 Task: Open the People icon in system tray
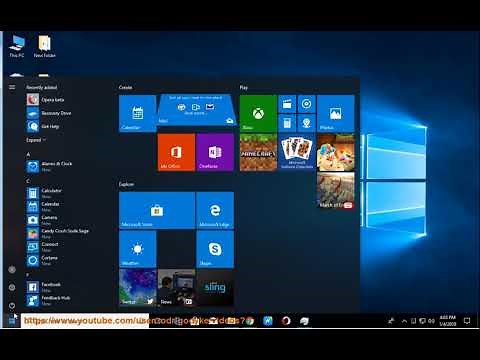click(391, 321)
